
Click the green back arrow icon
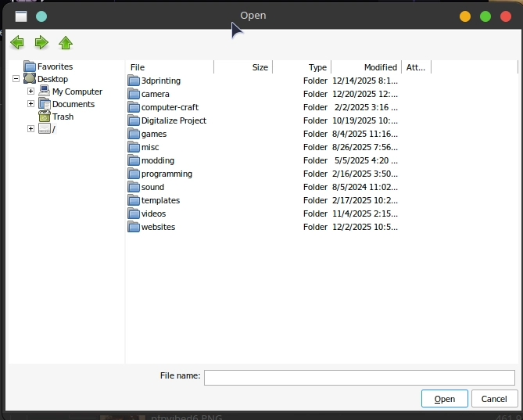pos(17,43)
